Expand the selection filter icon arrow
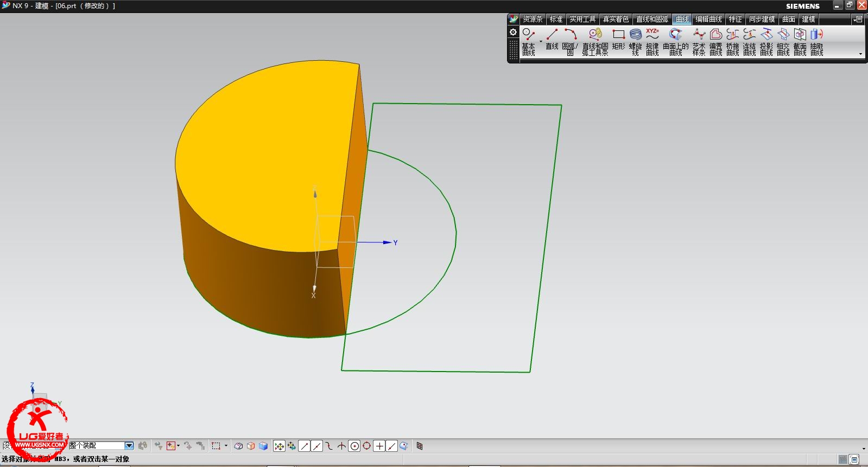868x467 pixels. click(x=179, y=446)
